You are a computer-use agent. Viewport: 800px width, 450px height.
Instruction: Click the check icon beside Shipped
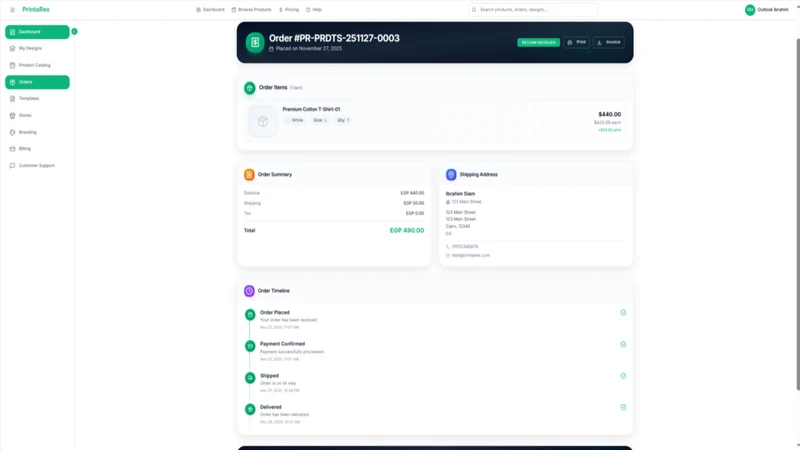623,376
